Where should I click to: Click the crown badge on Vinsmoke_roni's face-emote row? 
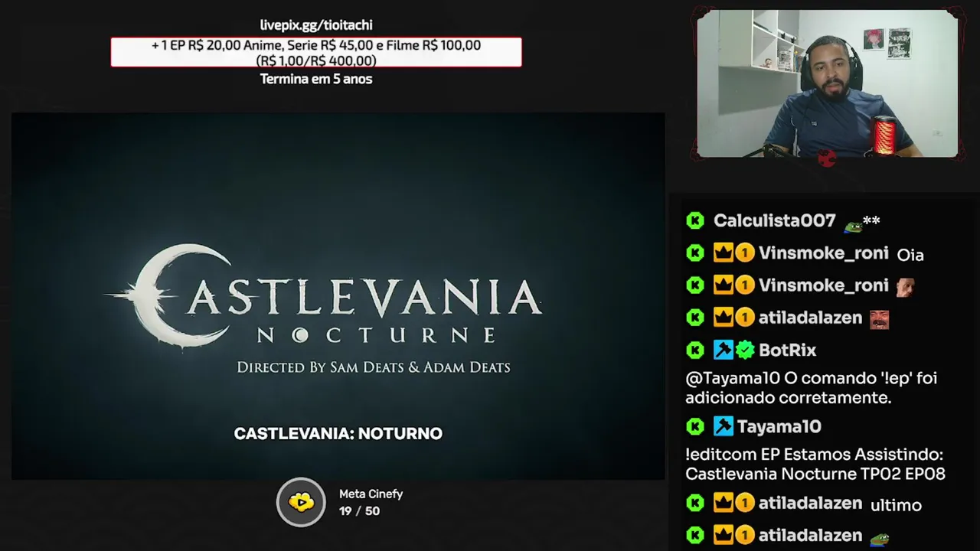(x=724, y=285)
